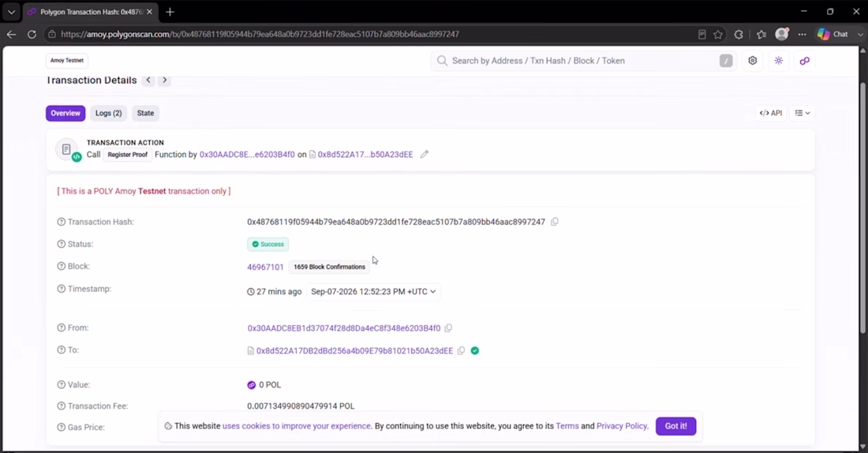Open contract 0x8d522A17...b50A23dEE in Transaction Action
Screen dimensions: 868x453
(365, 155)
